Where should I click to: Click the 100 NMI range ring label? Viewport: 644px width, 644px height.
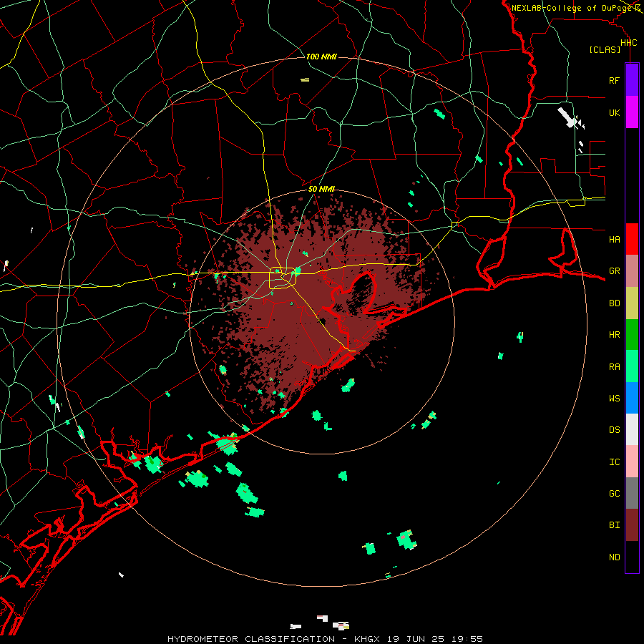click(x=321, y=57)
